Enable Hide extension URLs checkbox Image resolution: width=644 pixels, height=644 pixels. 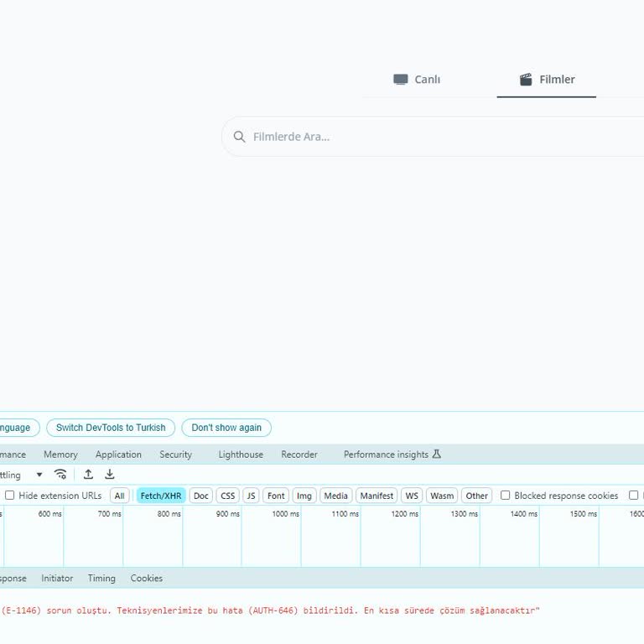pyautogui.click(x=10, y=496)
